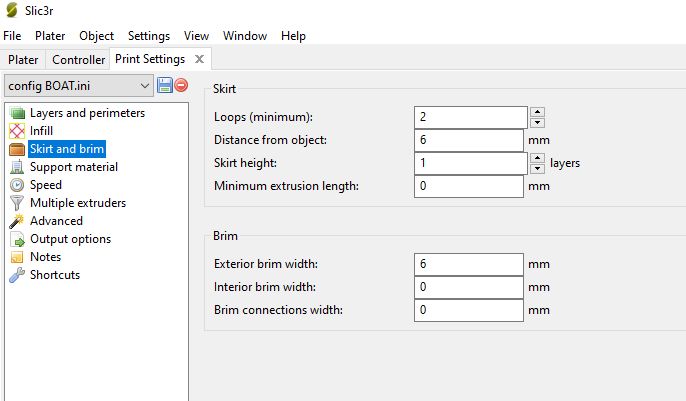Open the Shortcuts page
Screen dimensions: 686x401
click(54, 275)
